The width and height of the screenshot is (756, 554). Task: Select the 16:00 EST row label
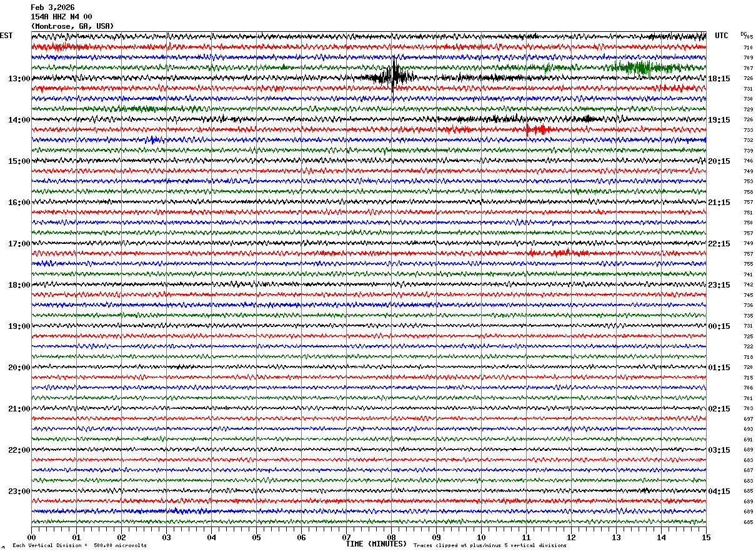pyautogui.click(x=19, y=203)
